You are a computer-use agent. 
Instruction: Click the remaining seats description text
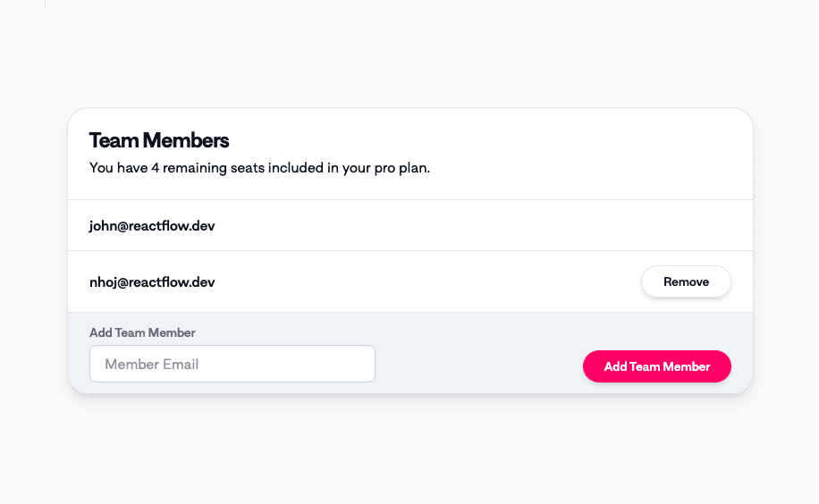point(259,168)
